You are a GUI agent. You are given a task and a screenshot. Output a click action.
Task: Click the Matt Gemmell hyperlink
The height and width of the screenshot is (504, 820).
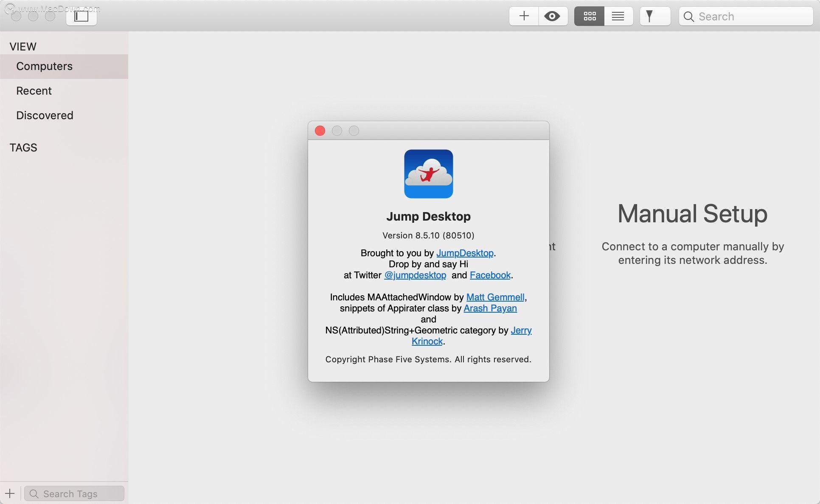click(495, 297)
